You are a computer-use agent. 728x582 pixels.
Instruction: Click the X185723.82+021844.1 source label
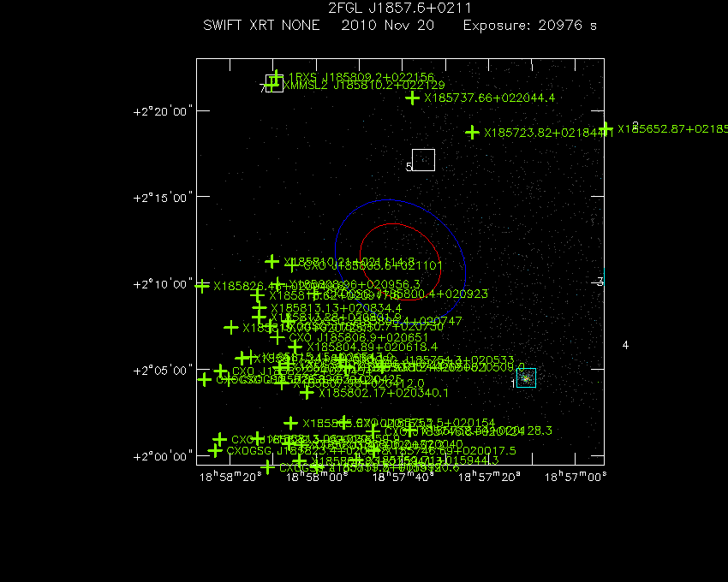coord(549,134)
